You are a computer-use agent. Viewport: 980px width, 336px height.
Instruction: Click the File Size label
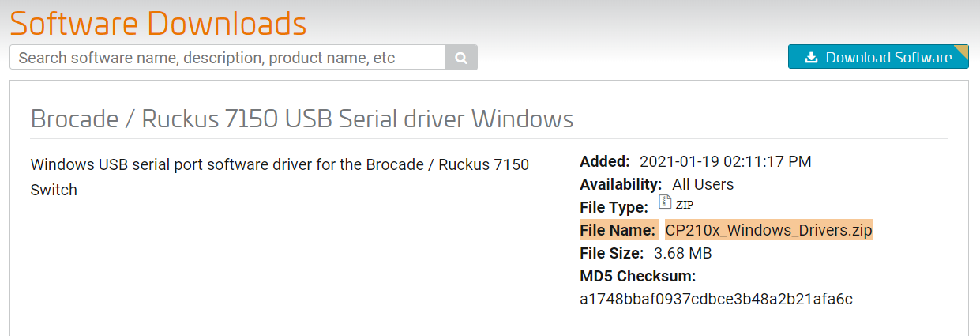coord(612,253)
